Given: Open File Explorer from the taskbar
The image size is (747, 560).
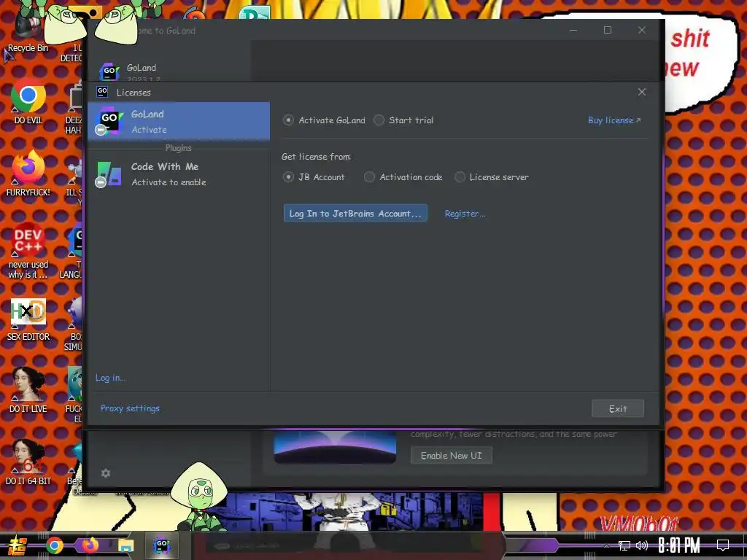Looking at the screenshot, I should click(x=125, y=545).
